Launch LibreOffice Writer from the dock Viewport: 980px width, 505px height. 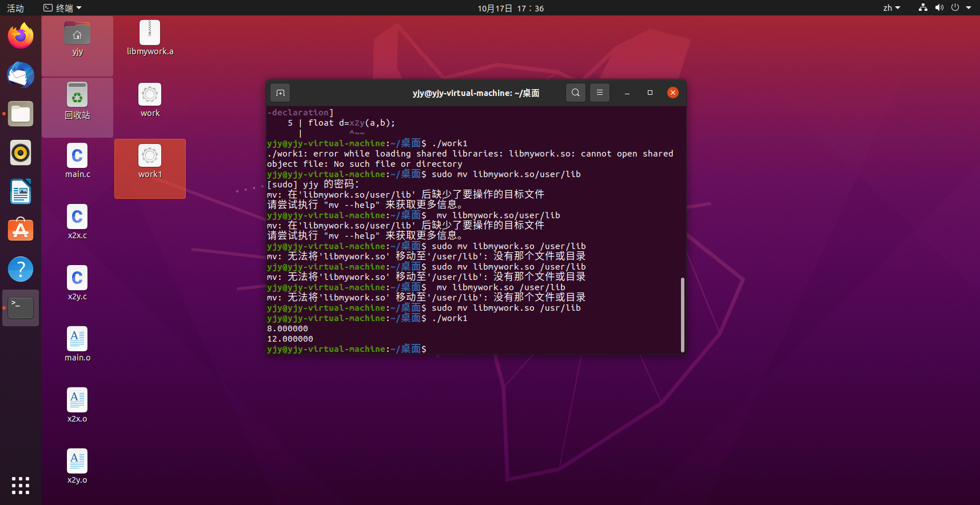pyautogui.click(x=21, y=191)
